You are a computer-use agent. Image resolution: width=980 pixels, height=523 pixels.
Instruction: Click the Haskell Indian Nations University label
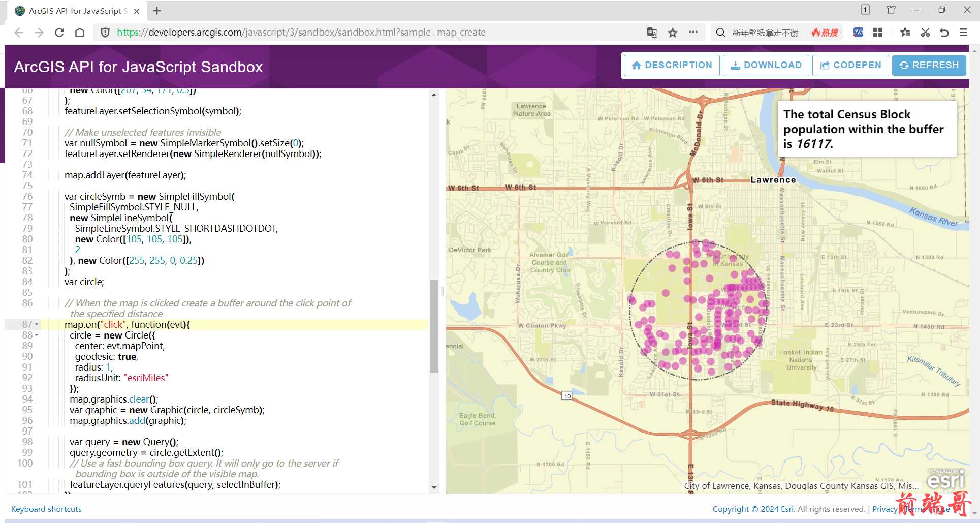coord(801,360)
